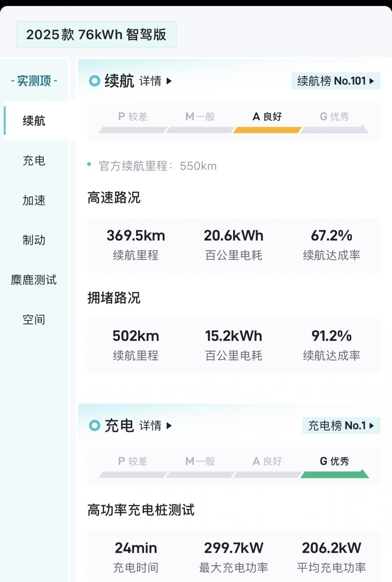The height and width of the screenshot is (582, 392).
Task: Select 续航 in the left sidebar
Action: [34, 121]
